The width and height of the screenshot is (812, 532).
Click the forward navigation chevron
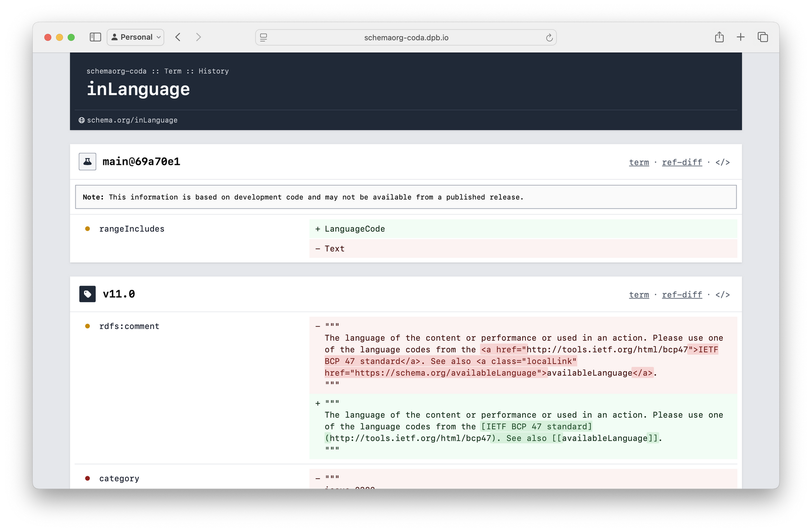pos(198,37)
